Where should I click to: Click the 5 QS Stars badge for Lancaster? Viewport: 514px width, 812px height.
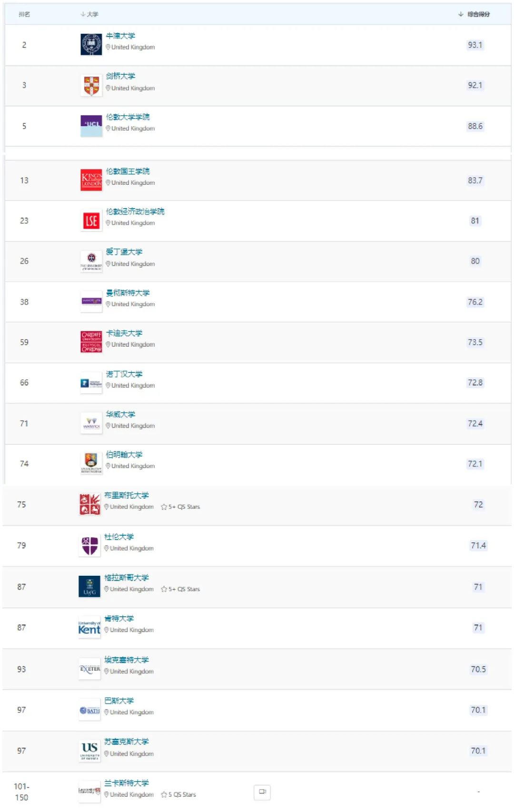[178, 795]
